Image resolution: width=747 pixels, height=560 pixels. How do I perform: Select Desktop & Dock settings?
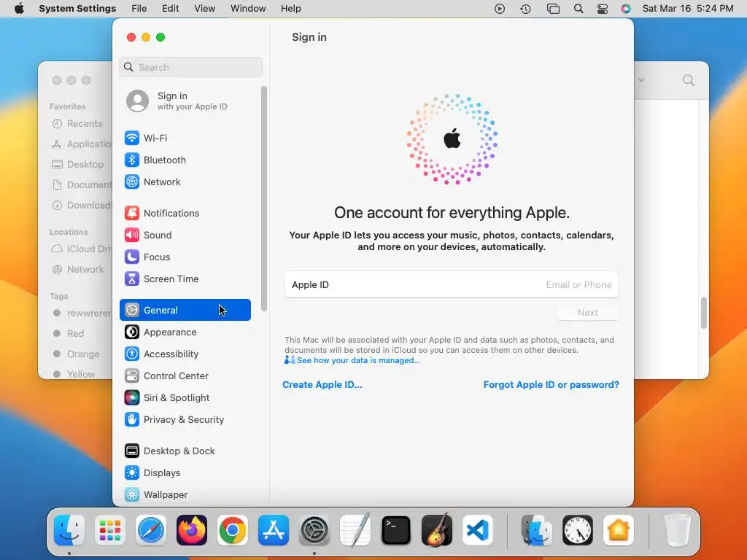[x=185, y=451]
